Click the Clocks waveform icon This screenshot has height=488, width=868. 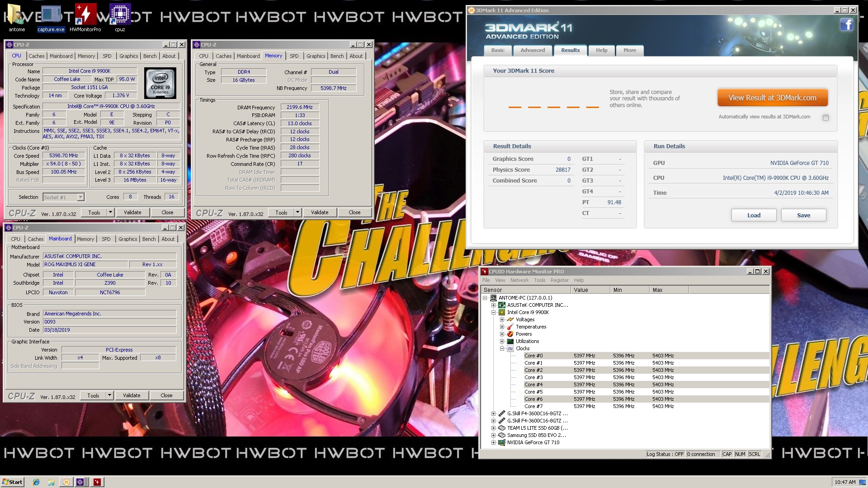pyautogui.click(x=510, y=348)
